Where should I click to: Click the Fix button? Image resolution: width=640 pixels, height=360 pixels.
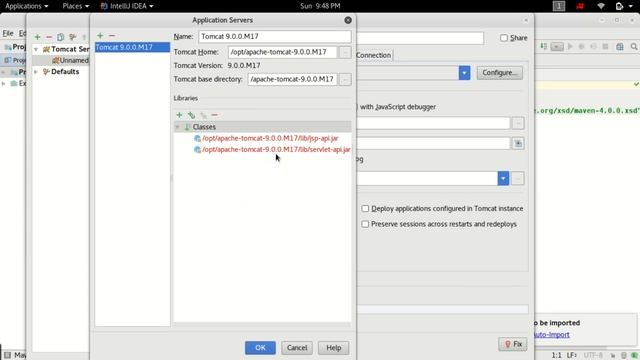pyautogui.click(x=513, y=344)
